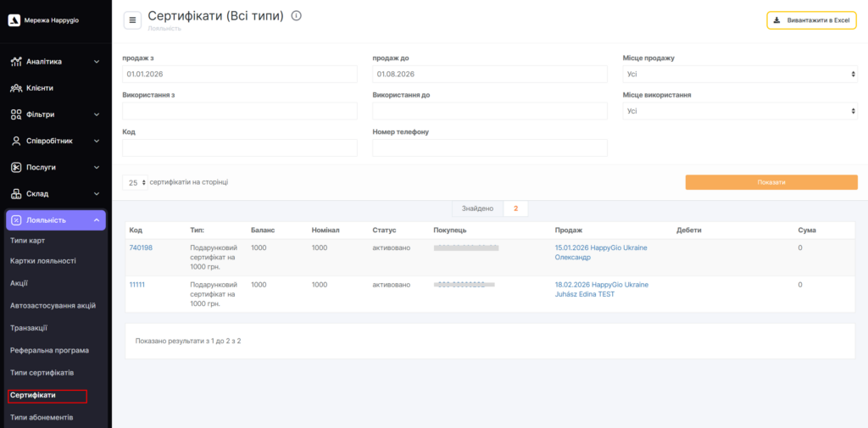Screen dimensions: 868x428
Task: Change the certificates per page selector
Action: [135, 182]
